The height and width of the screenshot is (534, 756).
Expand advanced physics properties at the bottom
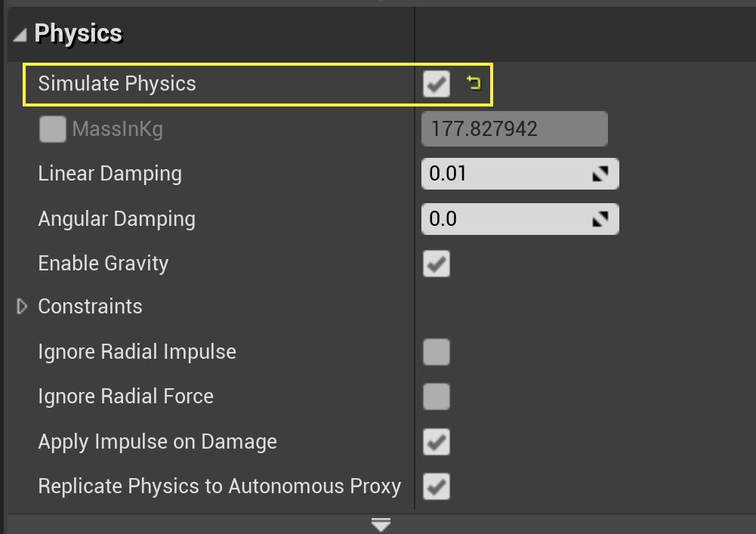(x=380, y=523)
